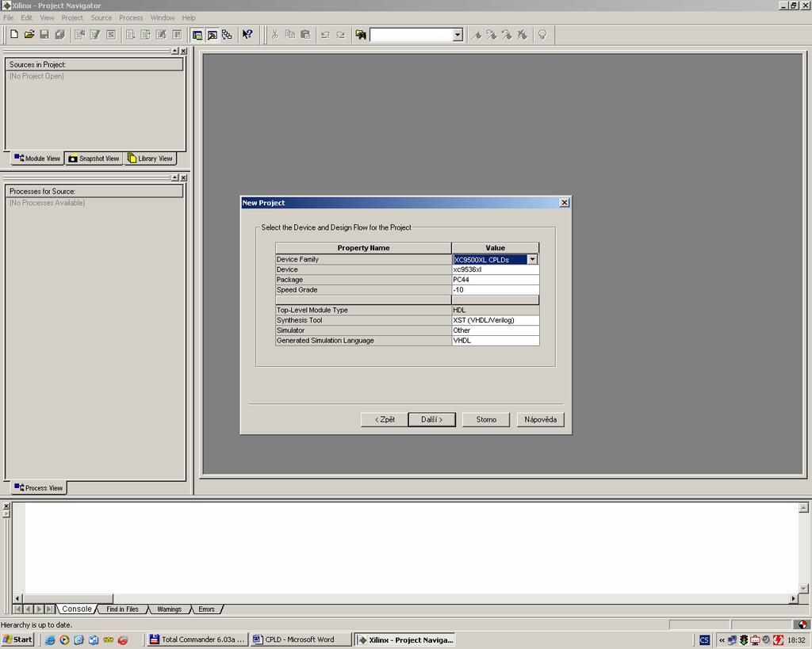Switch to Total Commander taskbar button
Image resolution: width=812 pixels, height=649 pixels.
click(197, 639)
